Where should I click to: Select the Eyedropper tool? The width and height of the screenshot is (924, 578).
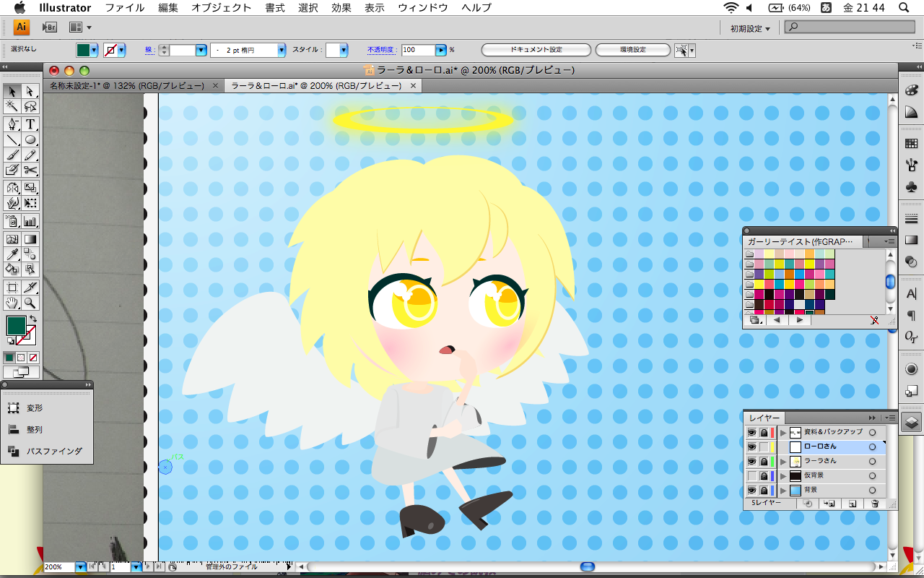(12, 254)
